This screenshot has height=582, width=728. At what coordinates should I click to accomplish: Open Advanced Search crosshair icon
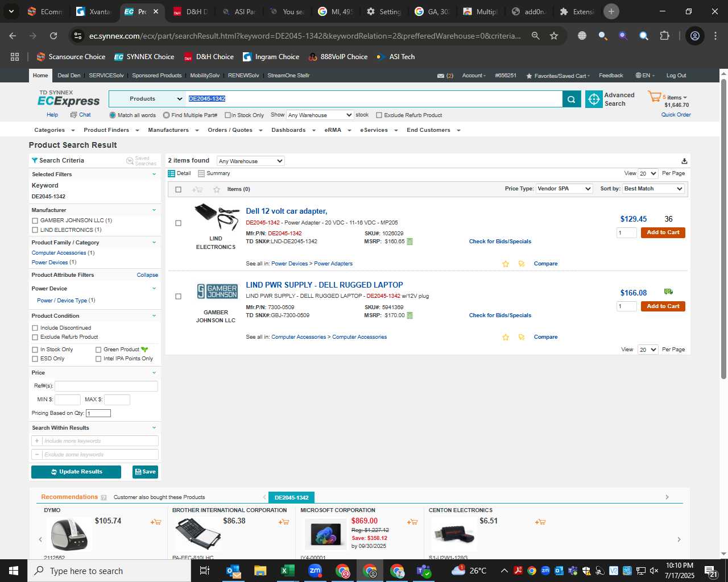594,99
